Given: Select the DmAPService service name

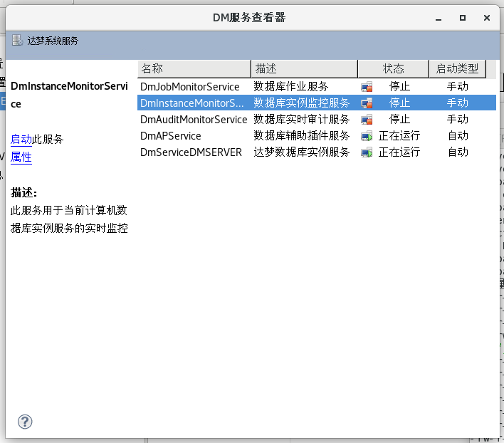Looking at the screenshot, I should click(x=171, y=136).
